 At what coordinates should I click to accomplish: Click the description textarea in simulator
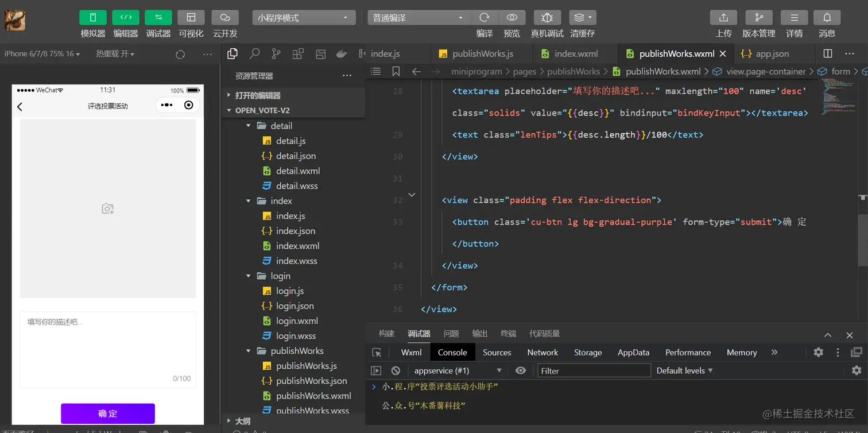[108, 350]
